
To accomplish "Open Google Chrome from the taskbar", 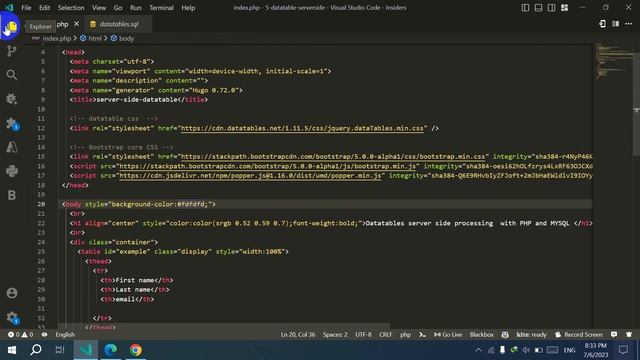I will coord(136,350).
